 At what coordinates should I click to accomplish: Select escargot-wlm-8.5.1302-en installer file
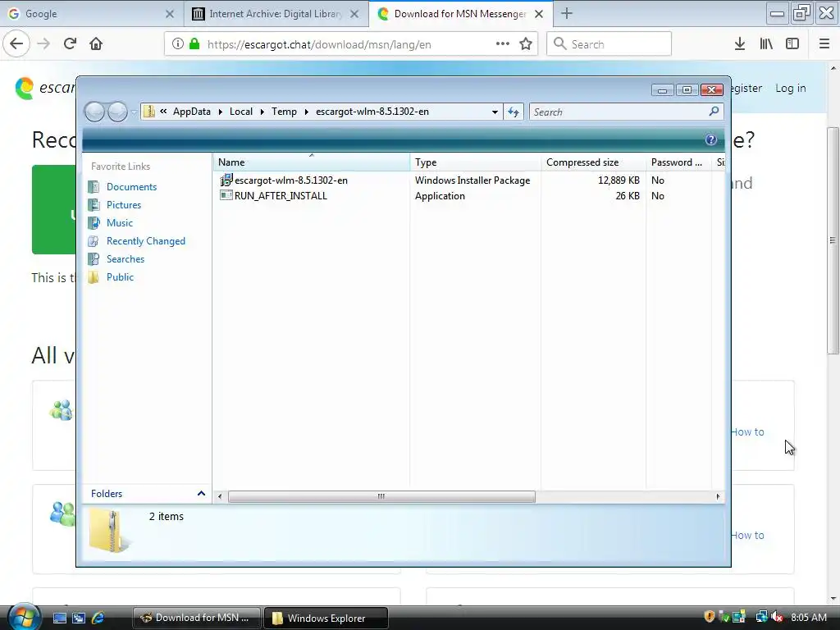tap(291, 180)
